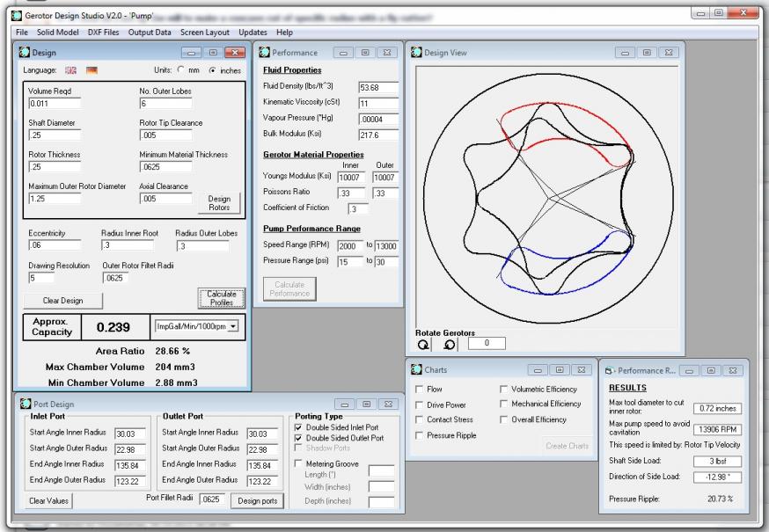The image size is (769, 532).
Task: Minimize the Performance window
Action: coord(345,53)
